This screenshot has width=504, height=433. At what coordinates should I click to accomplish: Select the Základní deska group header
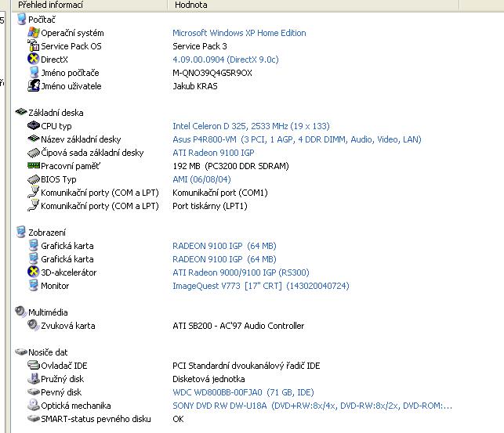point(55,113)
